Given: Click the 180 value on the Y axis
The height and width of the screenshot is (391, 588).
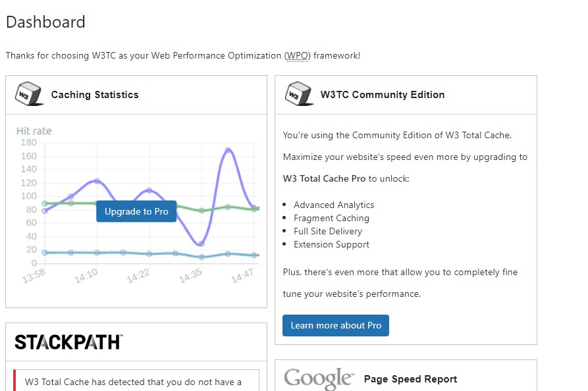Looking at the screenshot, I should pyautogui.click(x=28, y=142).
